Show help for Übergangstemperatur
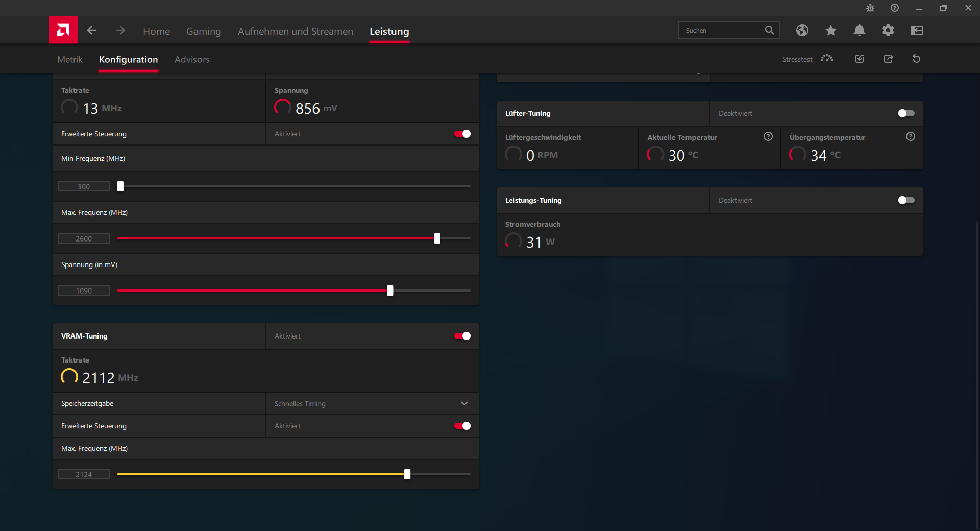The height and width of the screenshot is (531, 980). pos(911,136)
